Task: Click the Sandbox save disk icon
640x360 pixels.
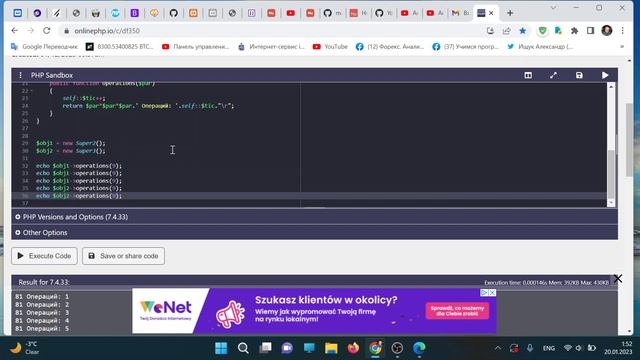Action: pyautogui.click(x=579, y=75)
